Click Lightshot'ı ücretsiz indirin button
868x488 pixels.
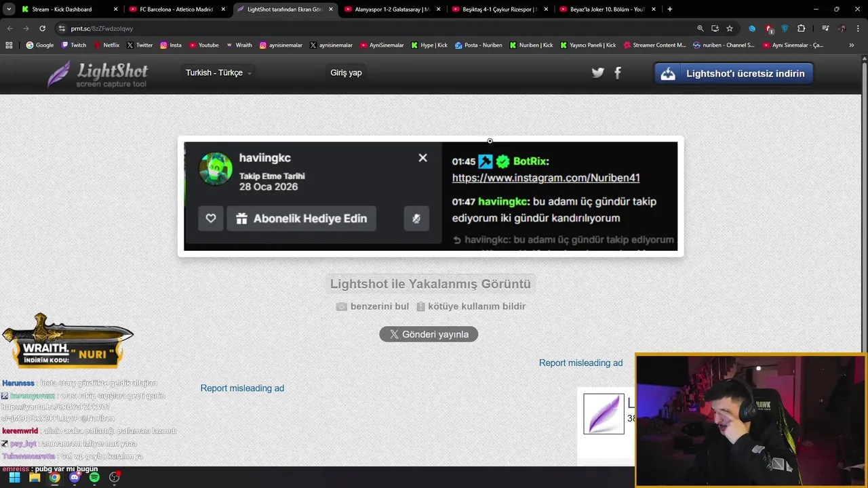click(734, 73)
